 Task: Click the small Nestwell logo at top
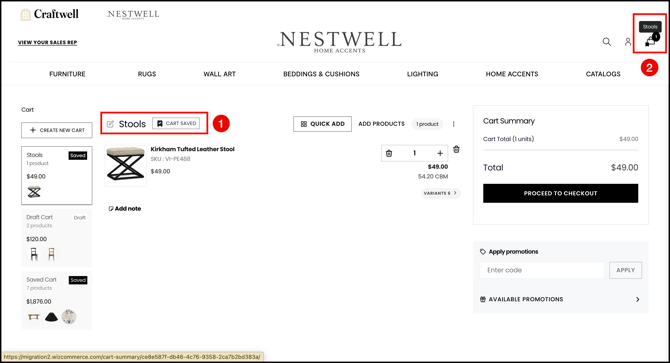[x=133, y=15]
